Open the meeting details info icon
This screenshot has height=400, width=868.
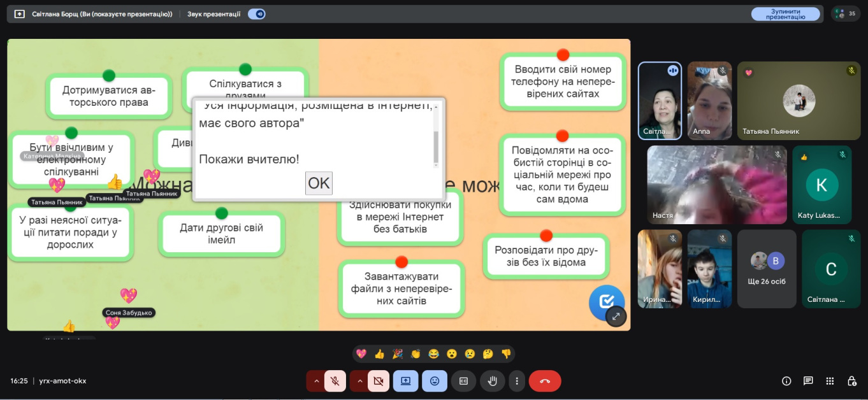coord(786,381)
